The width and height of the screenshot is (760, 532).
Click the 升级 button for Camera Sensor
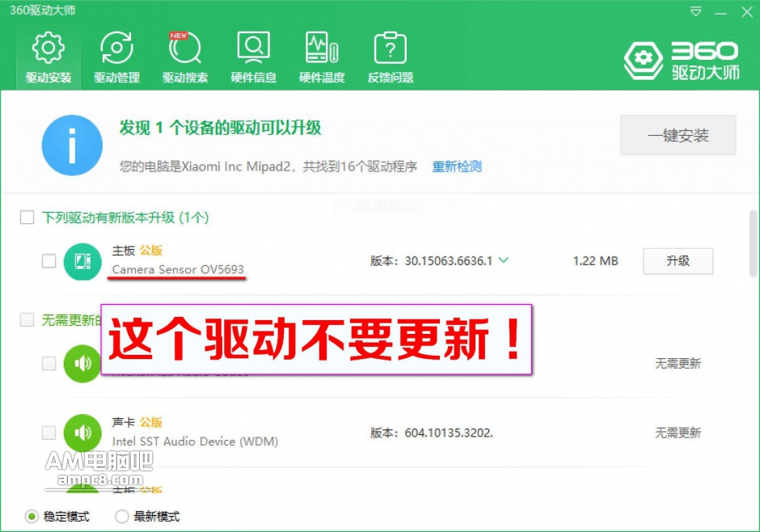[678, 261]
